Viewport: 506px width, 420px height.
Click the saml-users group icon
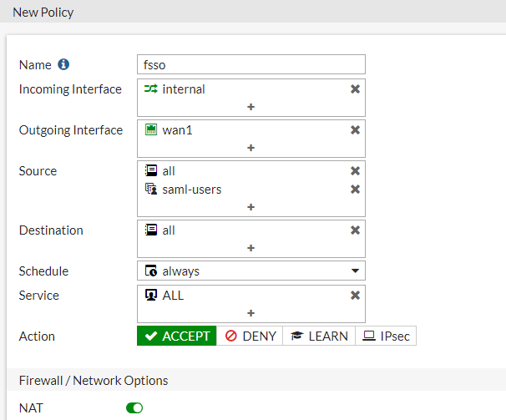coord(151,189)
